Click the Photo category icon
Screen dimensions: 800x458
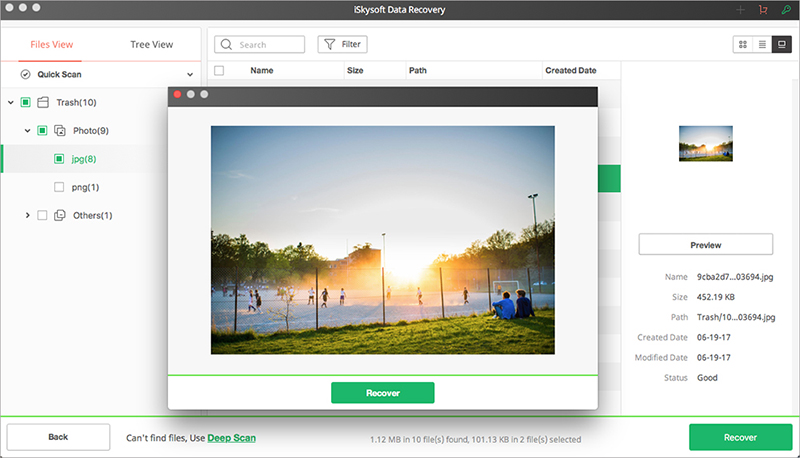[60, 130]
